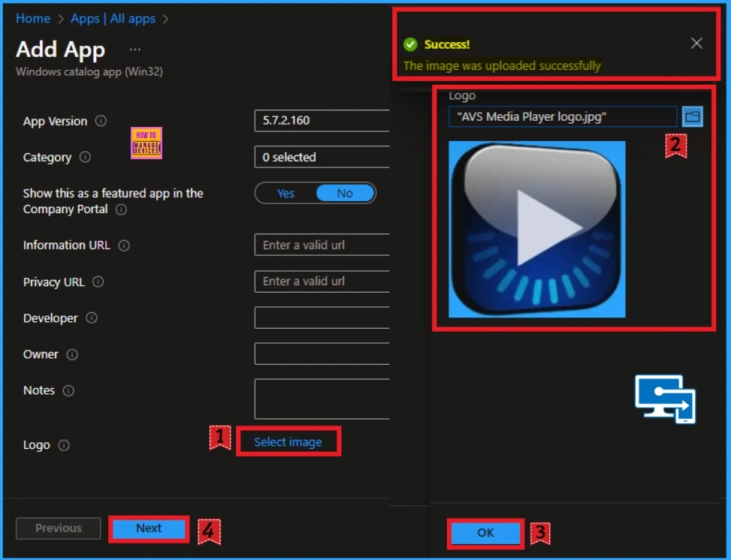Viewport: 731px width, 560px height.
Task: Focus the Privacy URL field
Action: pos(322,282)
